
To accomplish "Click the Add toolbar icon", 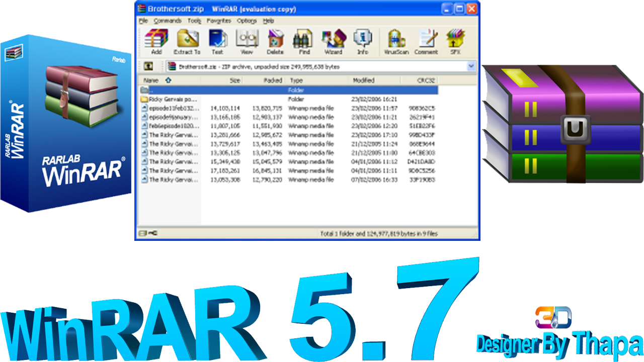I will tap(156, 41).
